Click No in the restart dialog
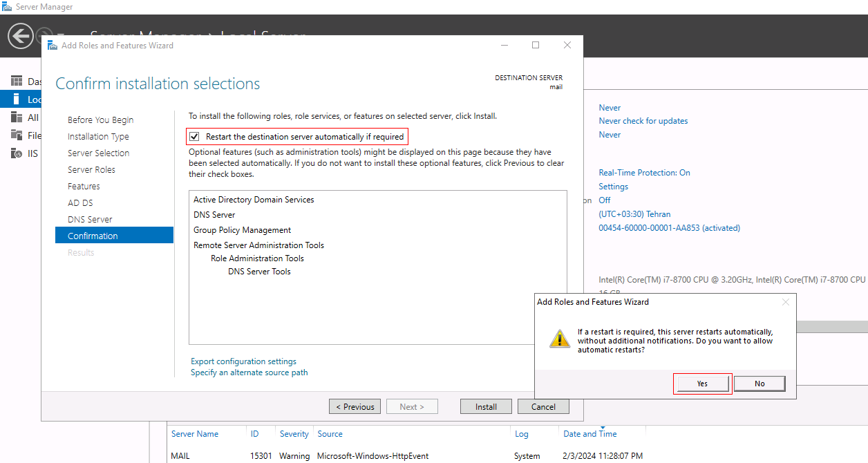 click(759, 384)
